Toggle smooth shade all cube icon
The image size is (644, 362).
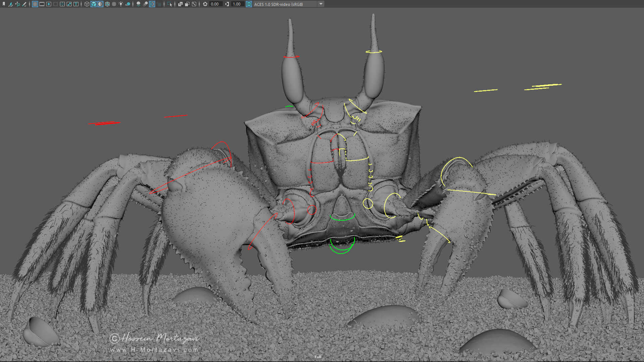tap(94, 4)
